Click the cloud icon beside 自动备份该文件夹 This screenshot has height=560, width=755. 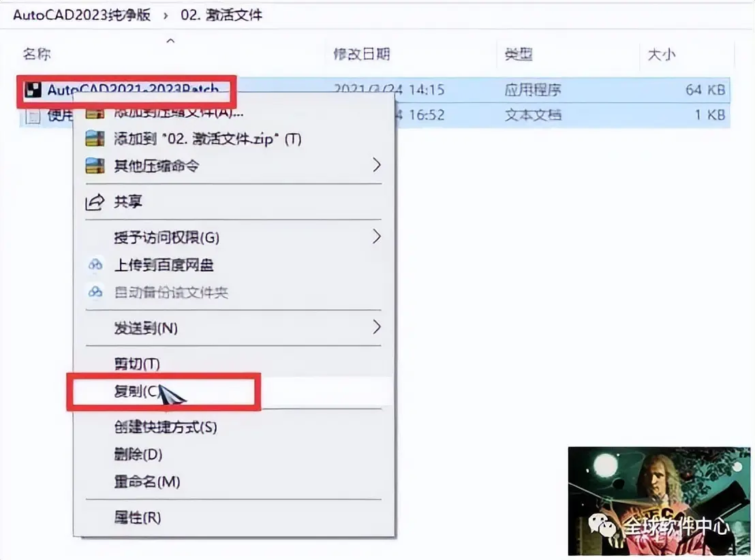point(95,292)
